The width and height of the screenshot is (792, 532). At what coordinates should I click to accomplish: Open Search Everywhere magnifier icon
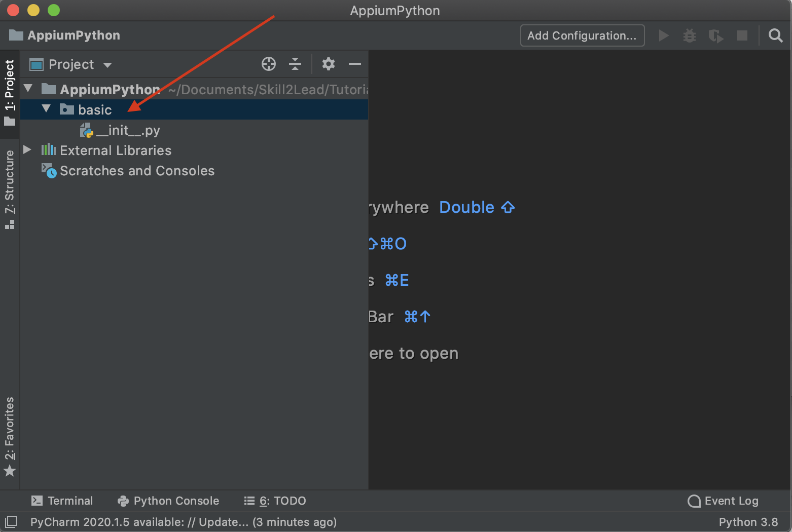(x=775, y=35)
